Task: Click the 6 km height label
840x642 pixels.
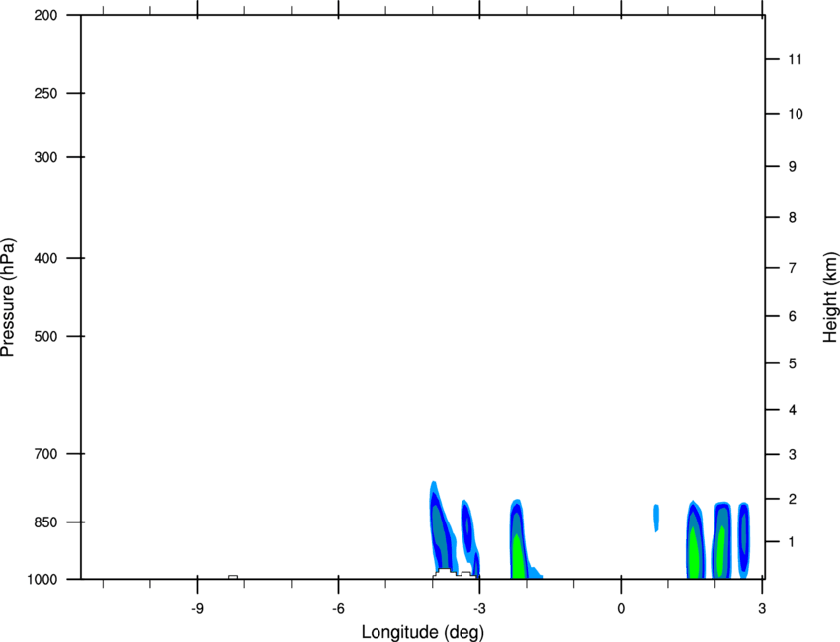Action: (x=793, y=316)
